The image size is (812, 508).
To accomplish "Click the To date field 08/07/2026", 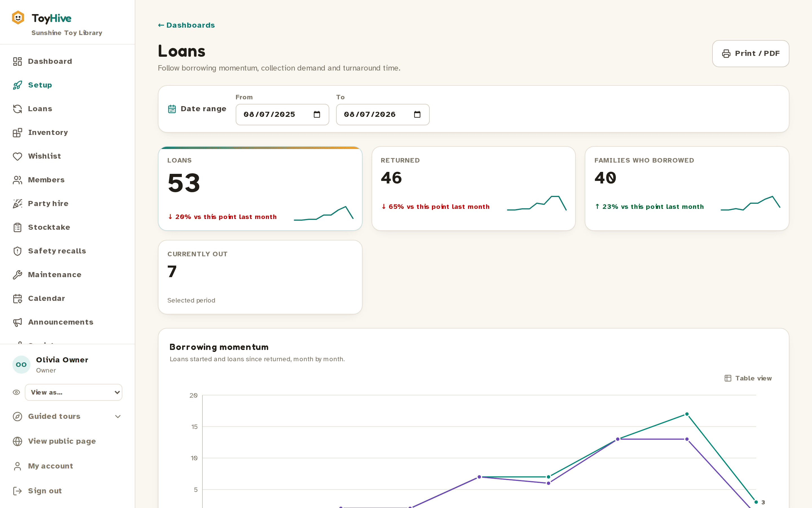I will [383, 115].
